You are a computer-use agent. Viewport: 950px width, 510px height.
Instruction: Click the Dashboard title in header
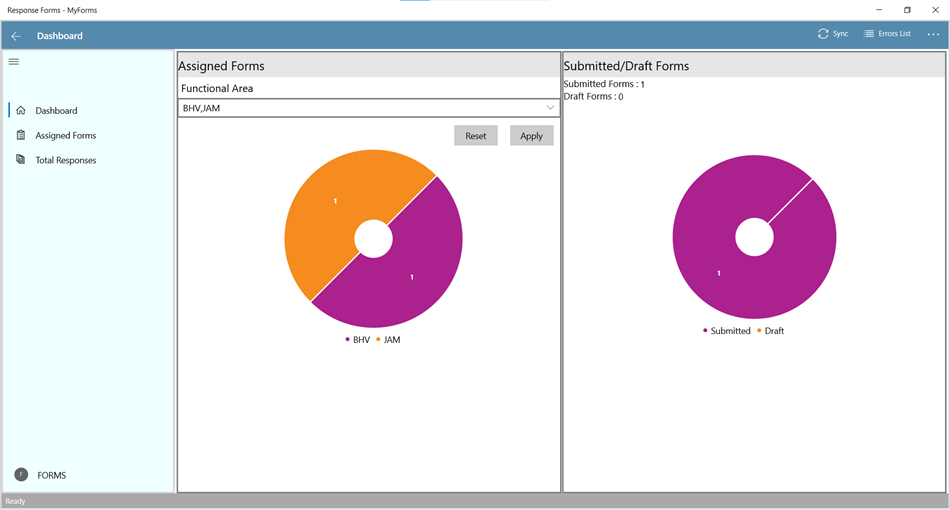point(59,36)
